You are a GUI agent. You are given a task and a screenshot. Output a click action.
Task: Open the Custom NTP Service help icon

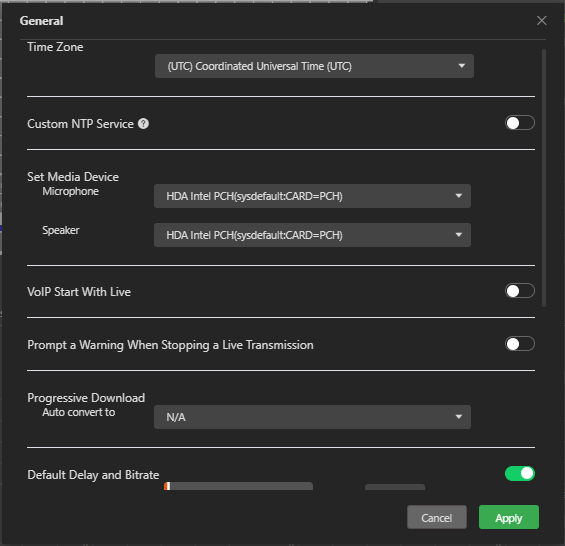click(143, 124)
